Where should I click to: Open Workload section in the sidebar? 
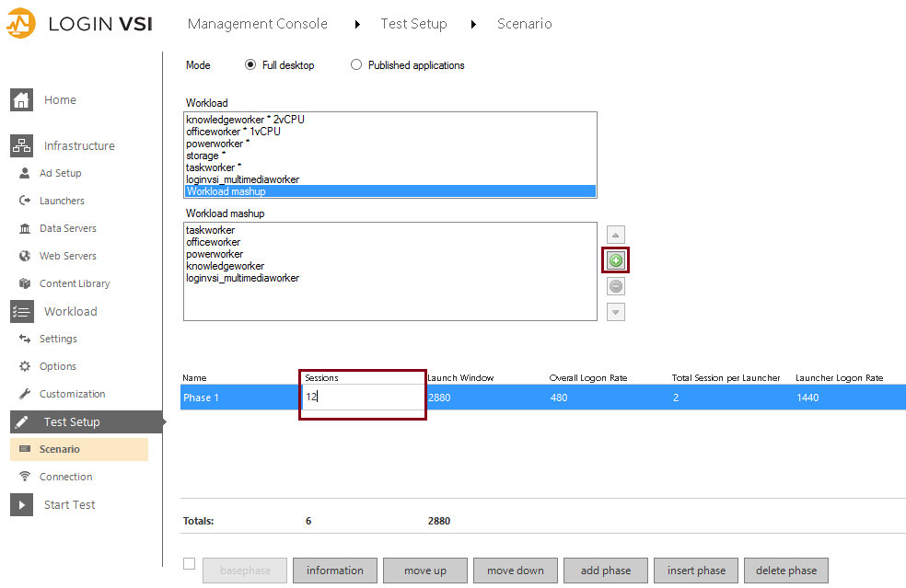coord(71,311)
